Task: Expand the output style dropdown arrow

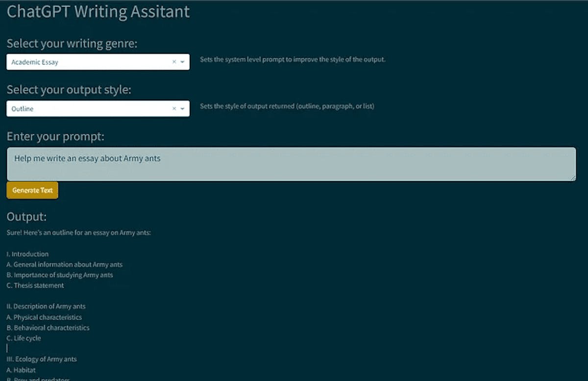Action: tap(182, 109)
